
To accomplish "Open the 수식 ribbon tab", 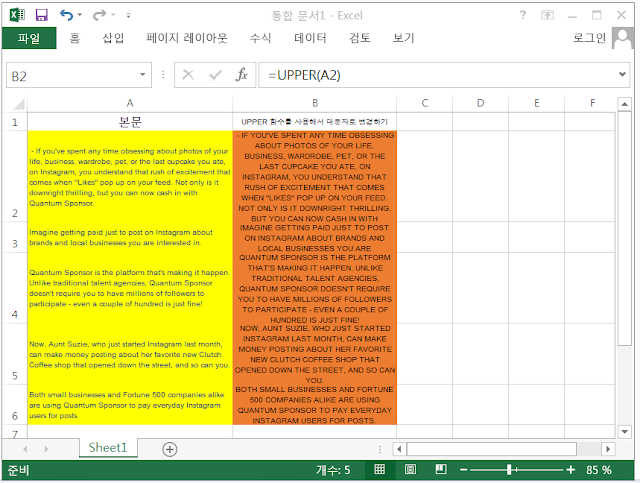I will (x=260, y=38).
